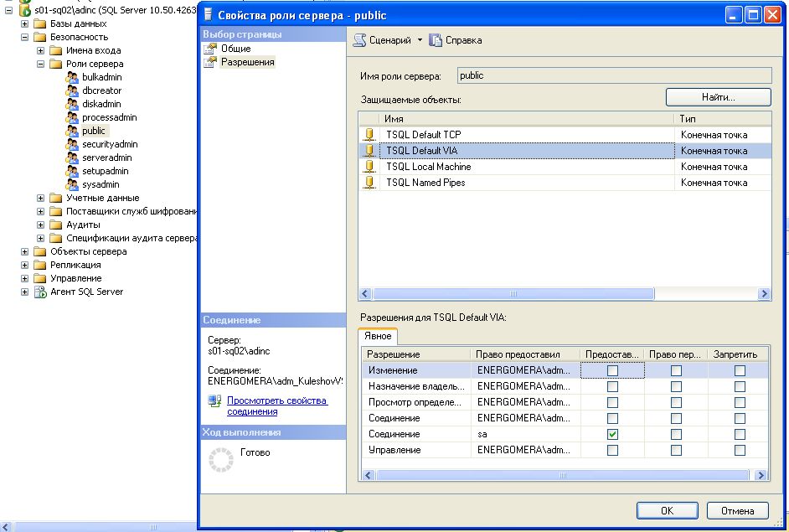Select the TSQL Named Pipes row
The image size is (789, 532).
coord(565,183)
